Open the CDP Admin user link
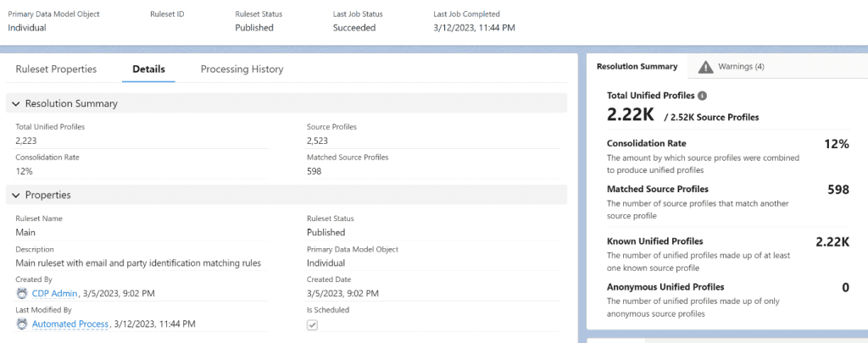Viewport: 868px width, 343px height. click(55, 293)
